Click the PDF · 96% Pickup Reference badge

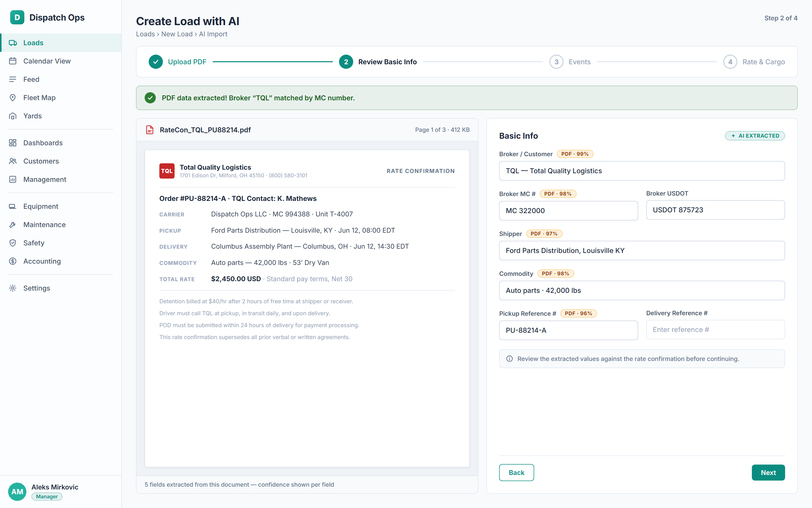click(x=579, y=313)
